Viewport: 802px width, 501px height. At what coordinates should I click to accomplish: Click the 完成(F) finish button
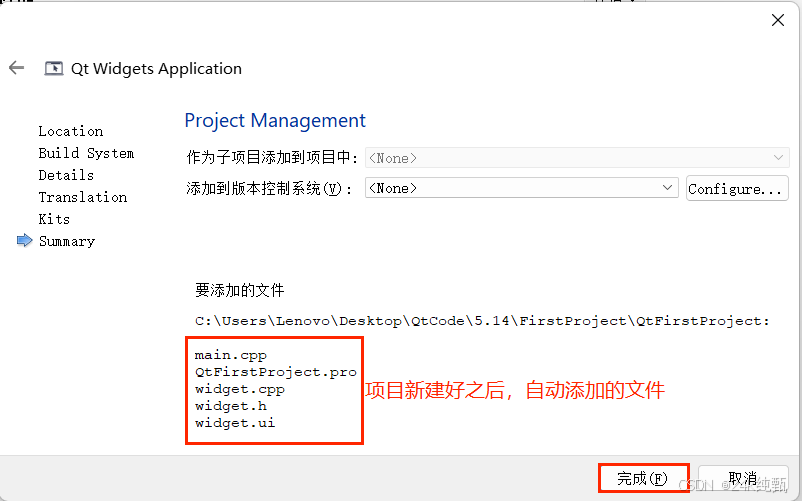(x=643, y=478)
